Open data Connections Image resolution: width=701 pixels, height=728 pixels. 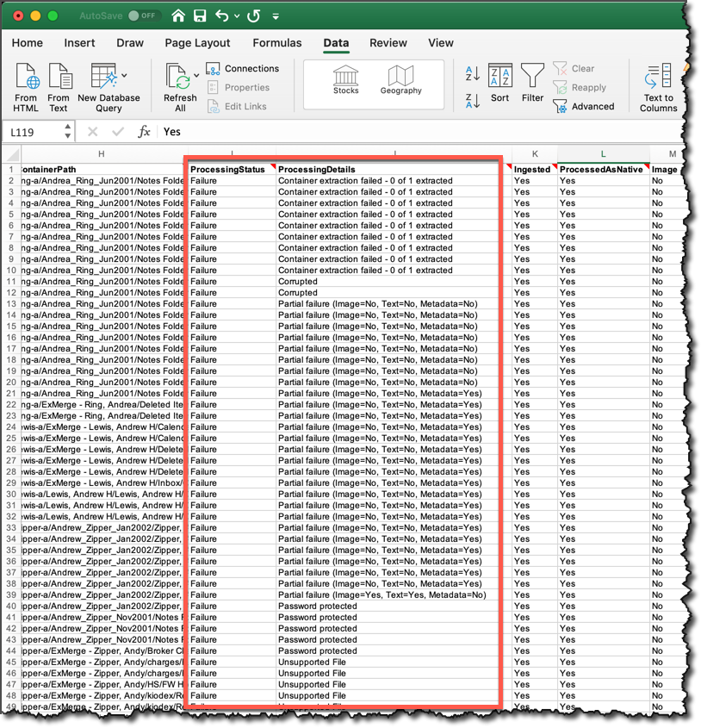coord(243,69)
